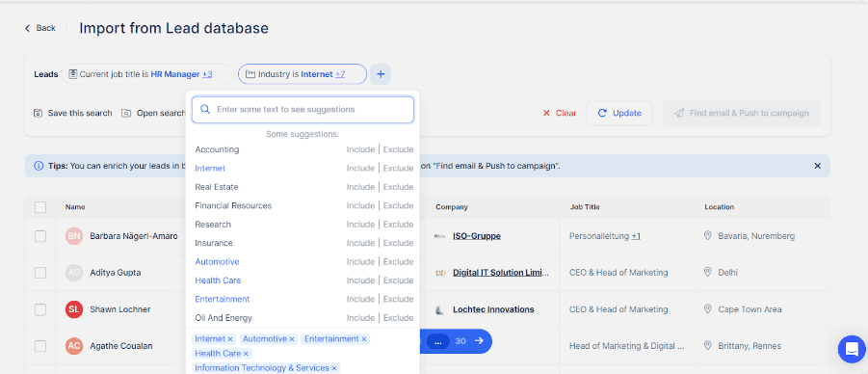Image resolution: width=868 pixels, height=374 pixels.
Task: Click the Delhi location text
Action: (x=728, y=273)
